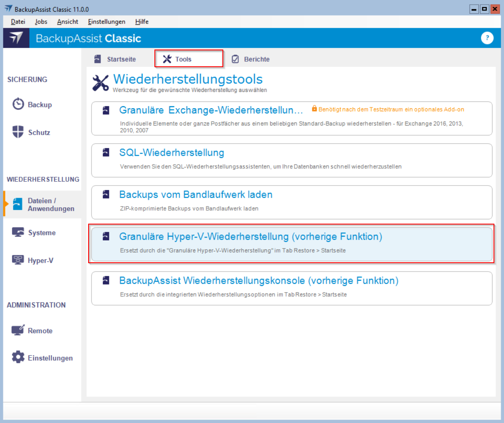The height and width of the screenshot is (423, 504).
Task: Open the Hyper-V sidebar icon
Action: pos(18,260)
